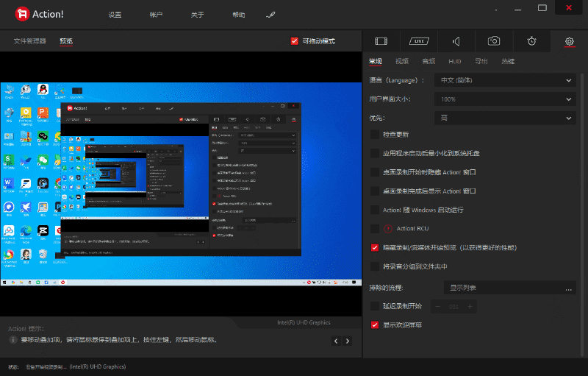Click the settings panel vertical scrollbar

582,214
